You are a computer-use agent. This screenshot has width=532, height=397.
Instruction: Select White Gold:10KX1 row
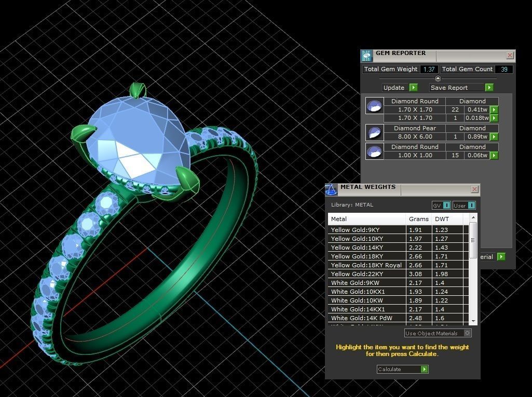(x=398, y=292)
